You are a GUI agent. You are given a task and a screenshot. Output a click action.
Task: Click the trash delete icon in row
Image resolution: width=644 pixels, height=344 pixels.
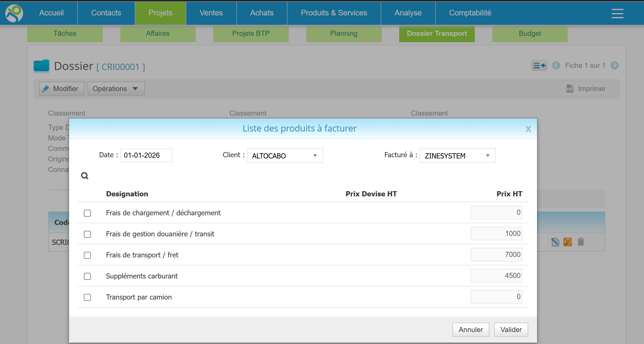(581, 242)
